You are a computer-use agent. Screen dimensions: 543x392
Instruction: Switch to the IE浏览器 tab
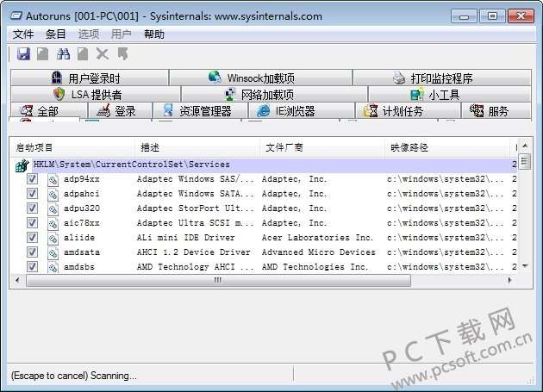click(302, 111)
